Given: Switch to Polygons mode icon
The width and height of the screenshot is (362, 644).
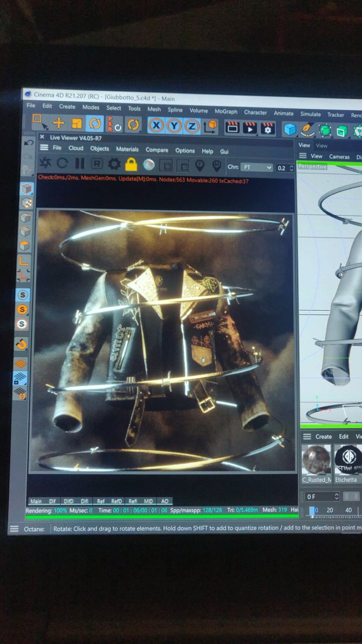Looking at the screenshot, I should point(26,246).
